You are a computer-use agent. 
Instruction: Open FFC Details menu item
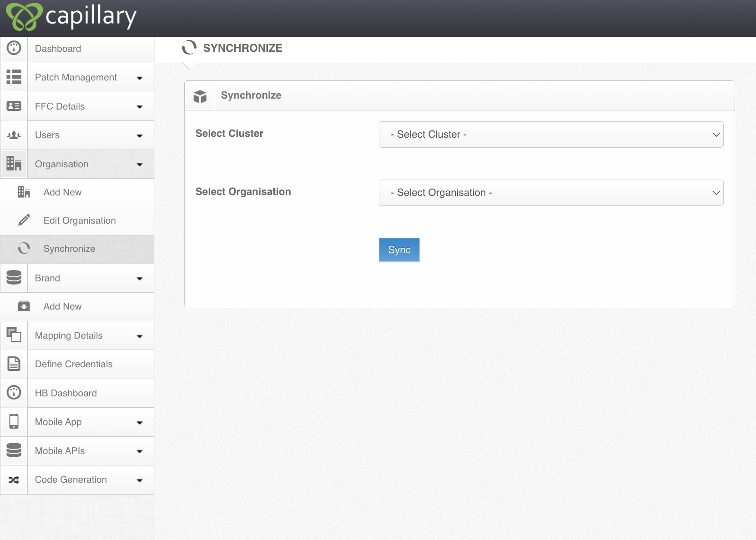click(x=77, y=106)
